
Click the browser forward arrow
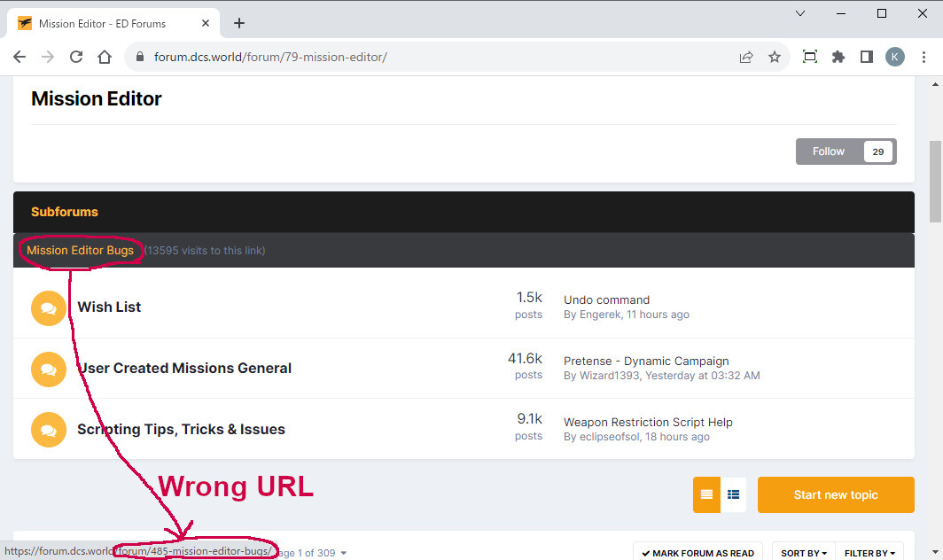[48, 57]
